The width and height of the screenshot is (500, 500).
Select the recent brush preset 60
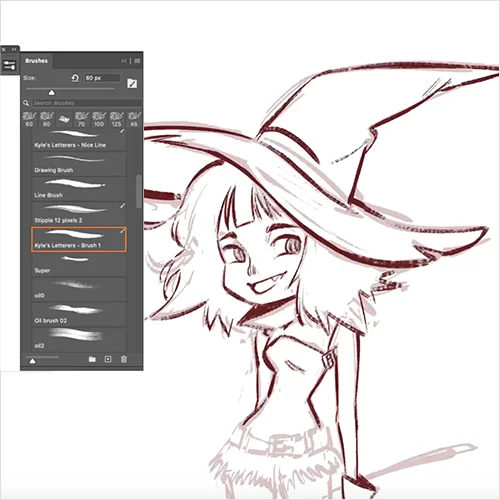29,119
